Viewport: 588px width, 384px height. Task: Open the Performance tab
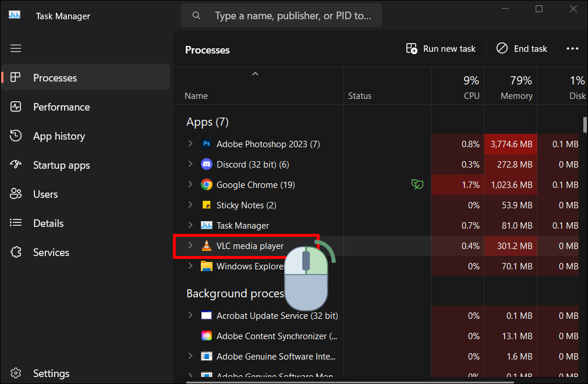click(61, 107)
